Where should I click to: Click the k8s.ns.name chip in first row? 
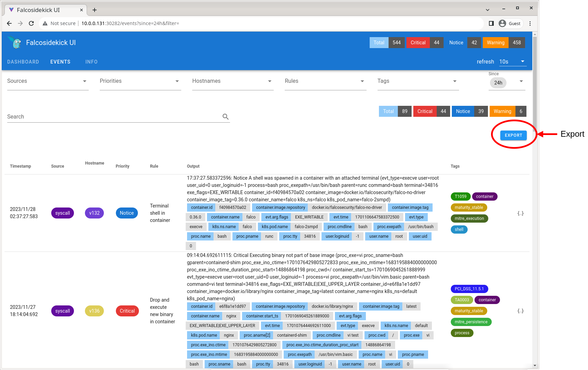(x=224, y=227)
